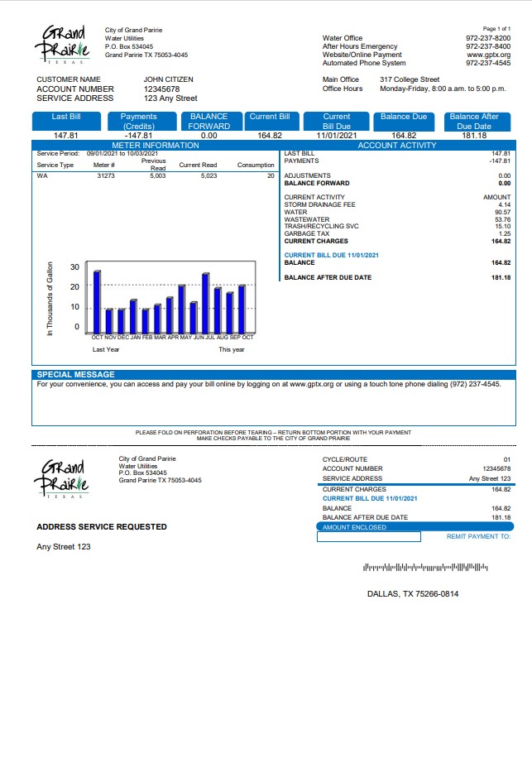Select previous read value 5,003
This screenshot has height=758, width=532.
pyautogui.click(x=157, y=175)
